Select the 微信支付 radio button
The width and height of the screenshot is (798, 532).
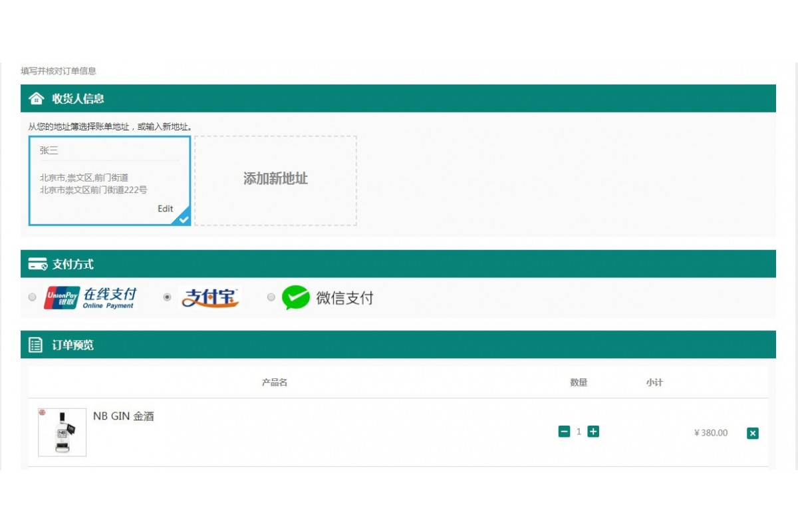click(x=271, y=297)
